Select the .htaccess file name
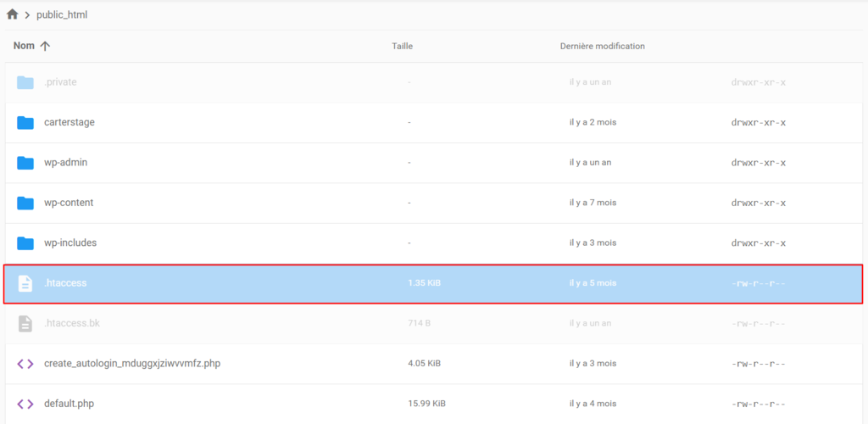Screen dimensions: 868x424 pyautogui.click(x=65, y=283)
